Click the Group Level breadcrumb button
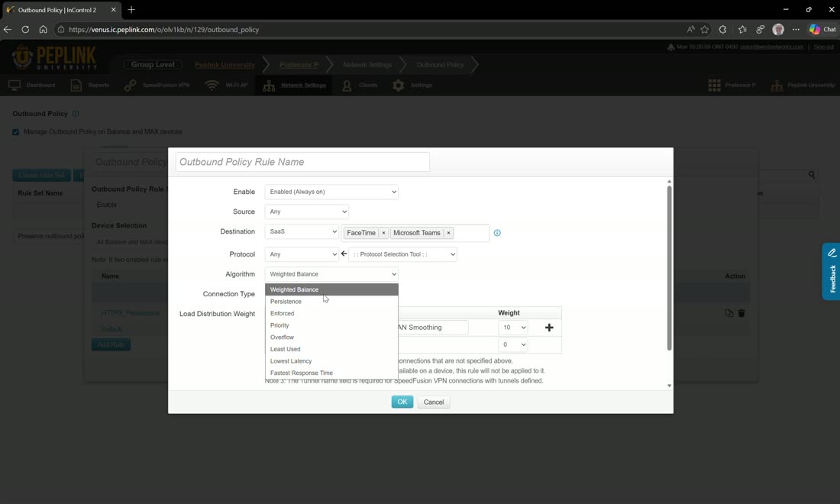This screenshot has width=840, height=504. [x=153, y=64]
